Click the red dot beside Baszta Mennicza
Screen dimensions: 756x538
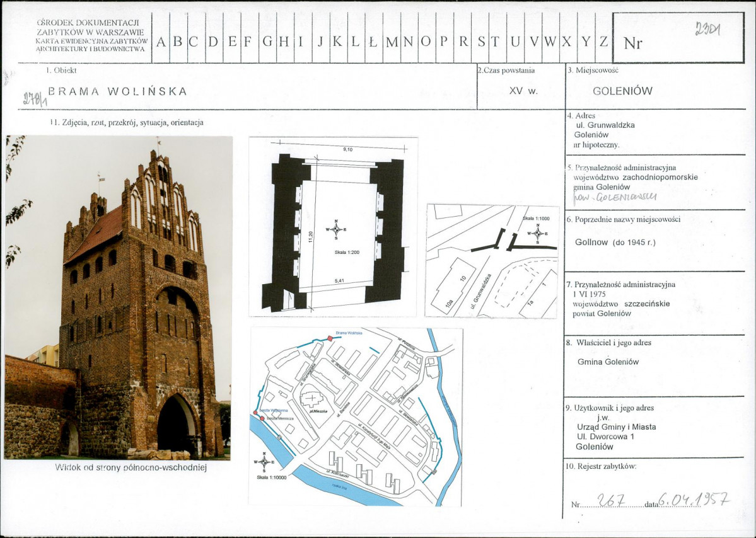[x=262, y=418]
